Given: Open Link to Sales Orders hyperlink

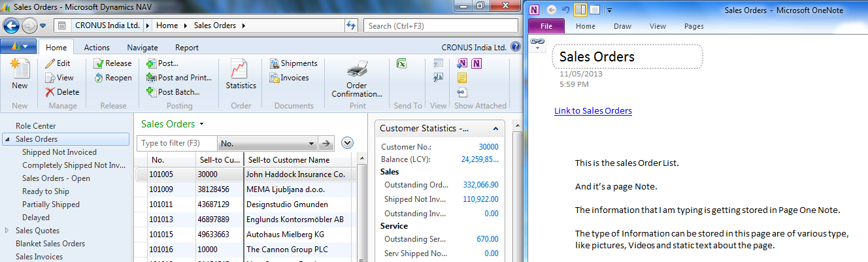Looking at the screenshot, I should [593, 110].
